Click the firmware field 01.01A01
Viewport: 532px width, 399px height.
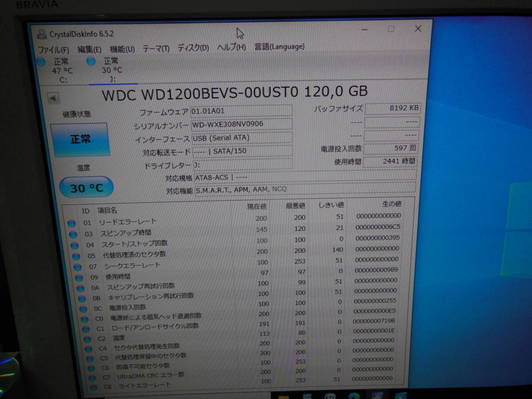pos(242,111)
